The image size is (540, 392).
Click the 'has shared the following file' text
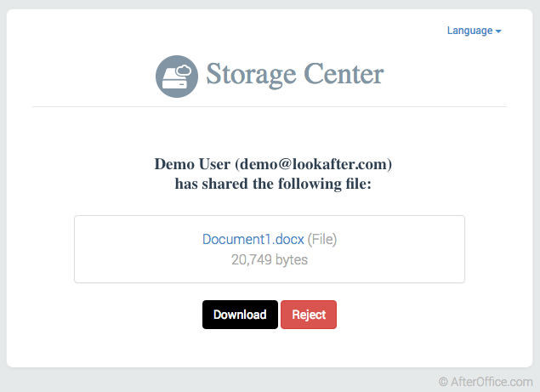click(x=273, y=184)
